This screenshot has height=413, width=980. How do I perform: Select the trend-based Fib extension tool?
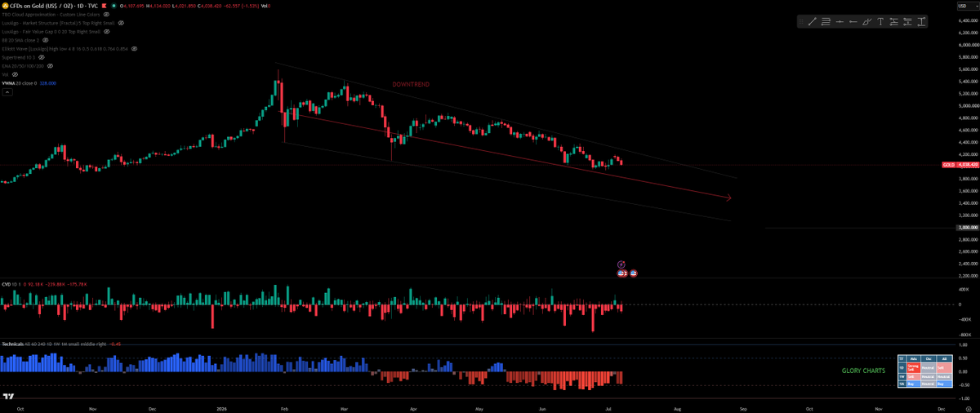[x=907, y=21]
